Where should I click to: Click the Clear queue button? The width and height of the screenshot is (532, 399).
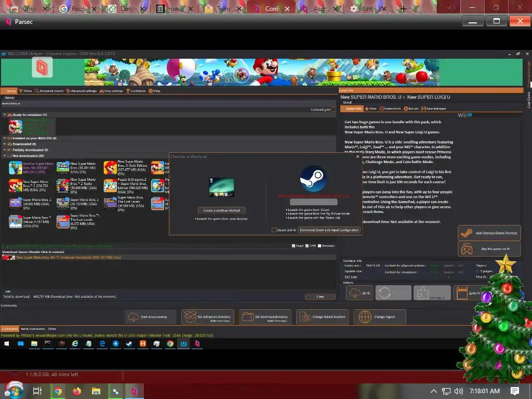click(x=320, y=297)
